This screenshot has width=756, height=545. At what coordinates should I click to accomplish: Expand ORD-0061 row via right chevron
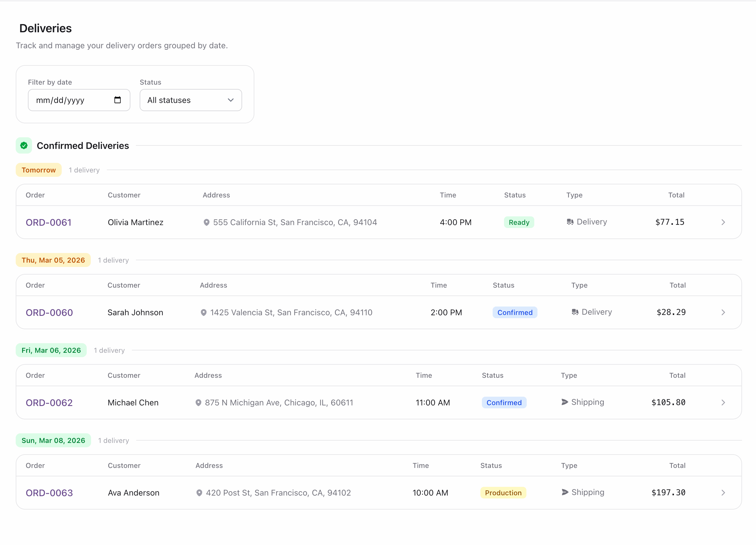pos(723,222)
